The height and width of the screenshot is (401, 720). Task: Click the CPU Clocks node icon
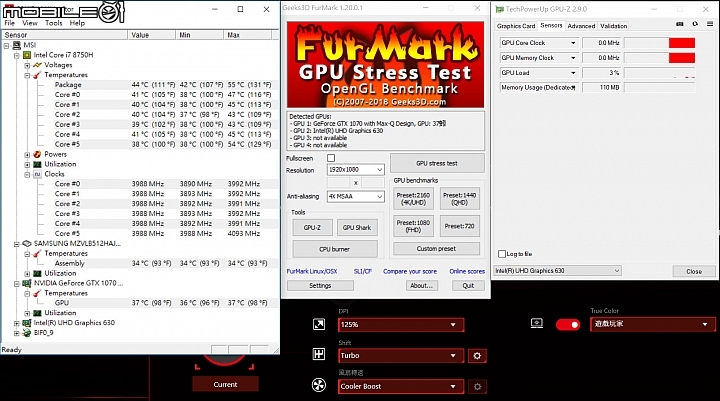pyautogui.click(x=37, y=174)
